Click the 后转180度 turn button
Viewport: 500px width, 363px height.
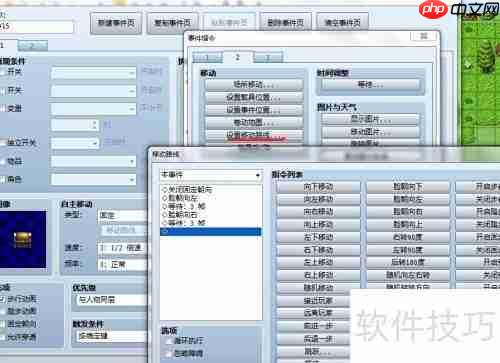click(408, 263)
